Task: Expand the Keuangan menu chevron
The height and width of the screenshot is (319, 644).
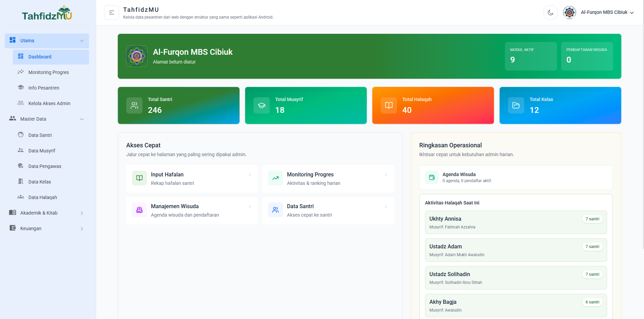Action: 82,229
